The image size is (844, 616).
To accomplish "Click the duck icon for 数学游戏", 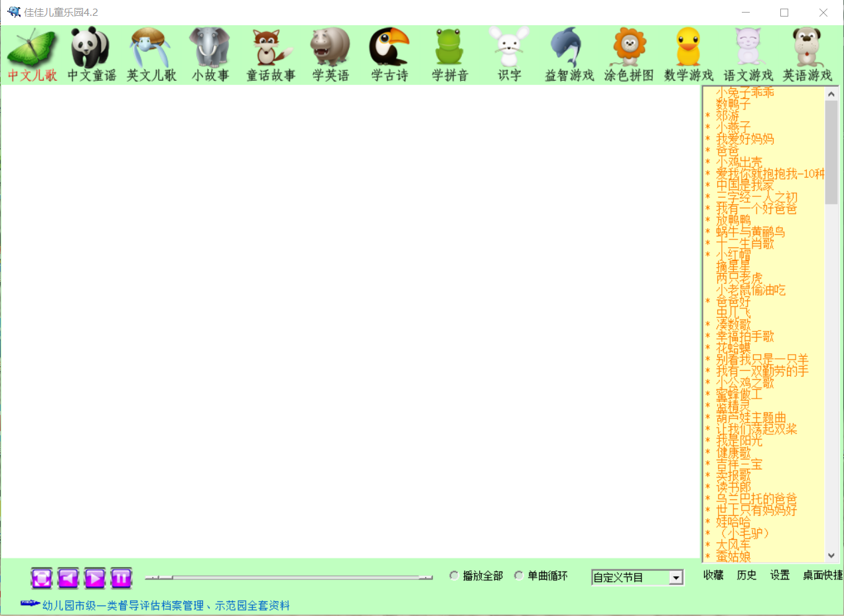I will (x=687, y=46).
